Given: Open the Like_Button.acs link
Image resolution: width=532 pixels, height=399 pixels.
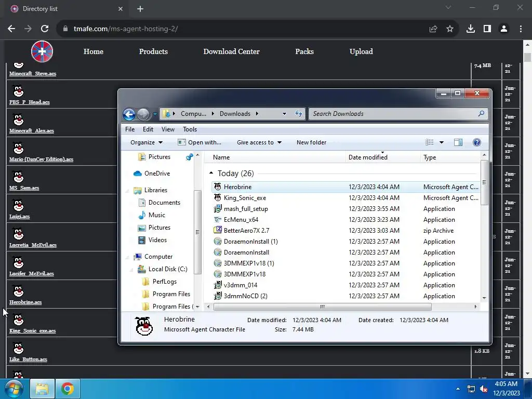Looking at the screenshot, I should point(28,360).
